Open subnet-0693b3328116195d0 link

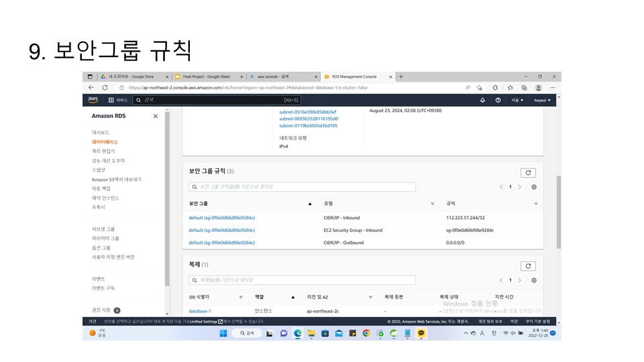pos(309,119)
